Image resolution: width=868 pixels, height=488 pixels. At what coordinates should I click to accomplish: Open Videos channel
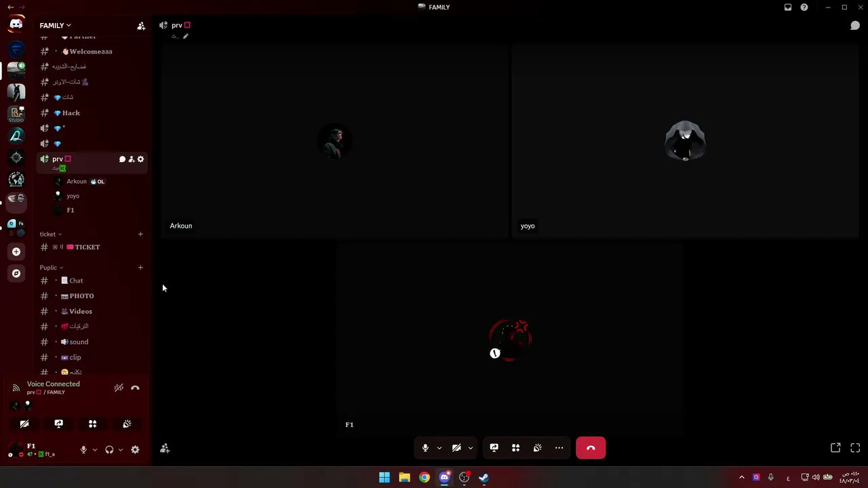92,312
